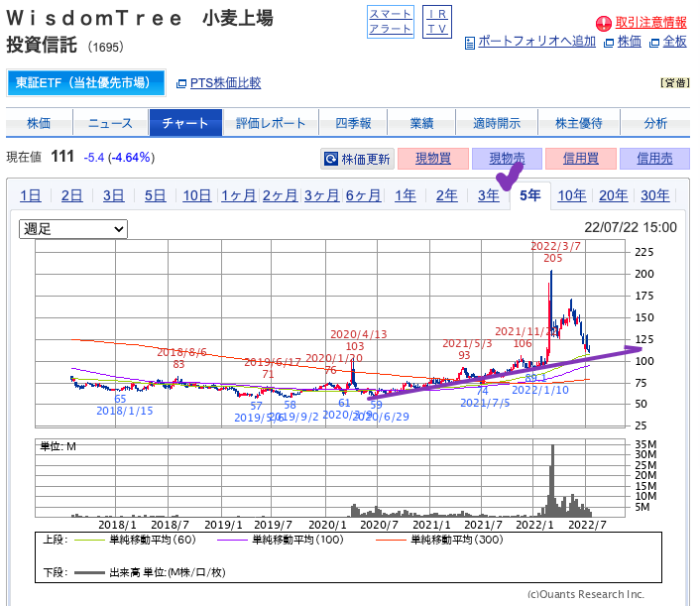Select the 3年 chart period

[x=489, y=195]
